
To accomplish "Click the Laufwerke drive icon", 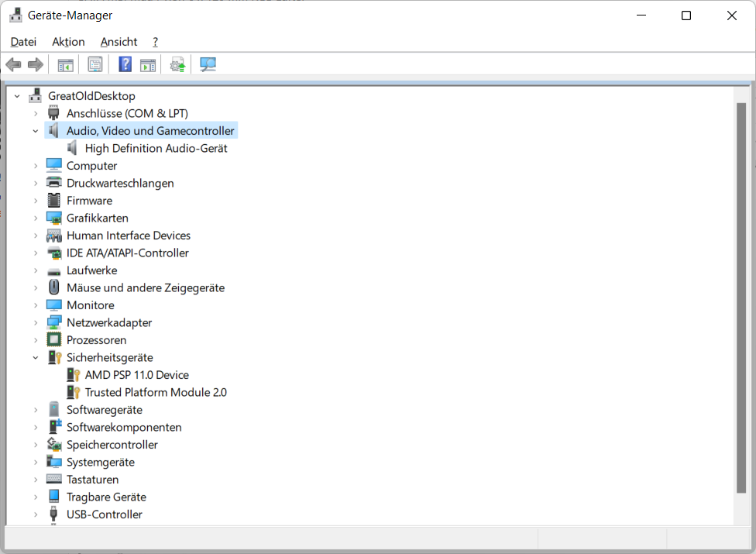I will 54,271.
